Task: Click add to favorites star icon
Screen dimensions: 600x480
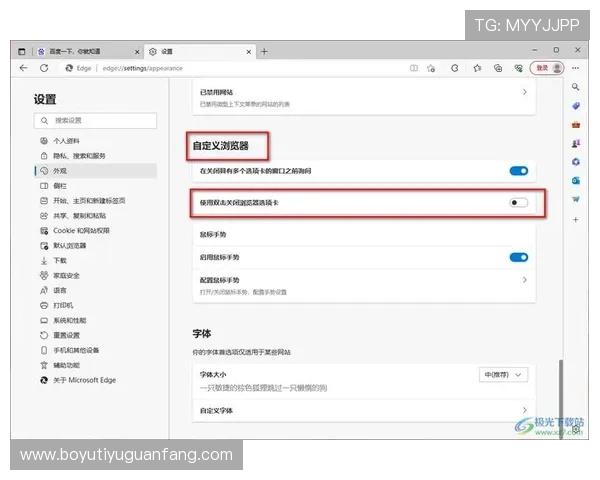Action: click(x=431, y=68)
